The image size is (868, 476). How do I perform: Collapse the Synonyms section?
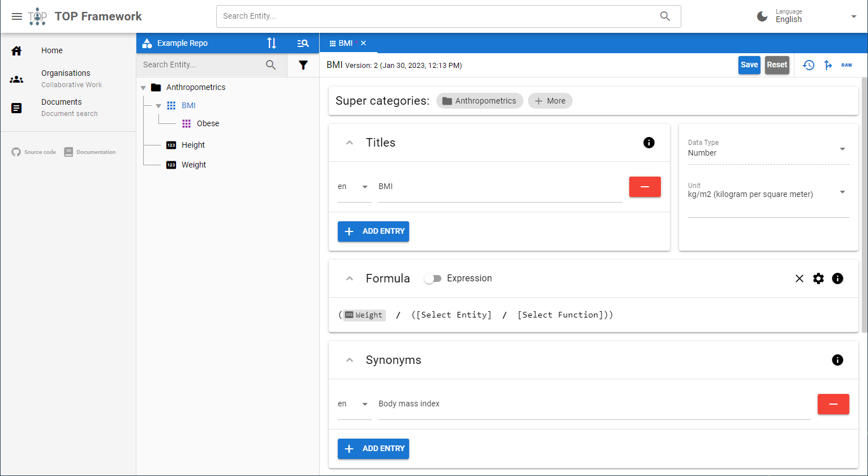click(x=350, y=360)
